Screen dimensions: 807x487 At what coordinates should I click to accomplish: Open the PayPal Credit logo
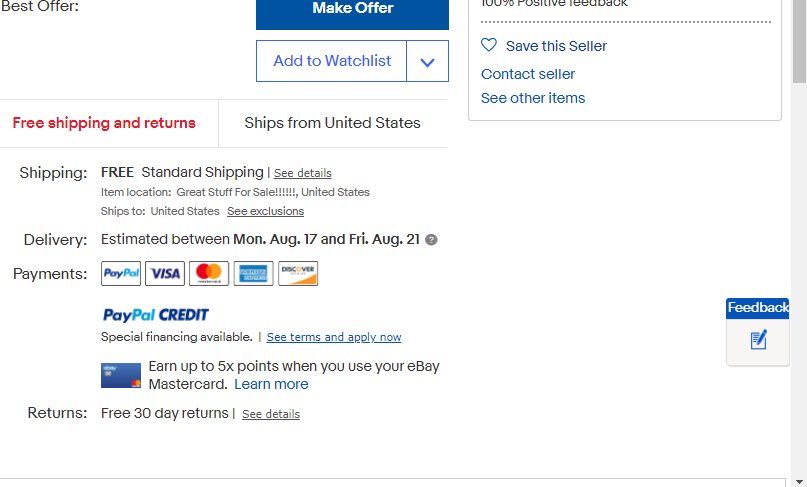155,315
